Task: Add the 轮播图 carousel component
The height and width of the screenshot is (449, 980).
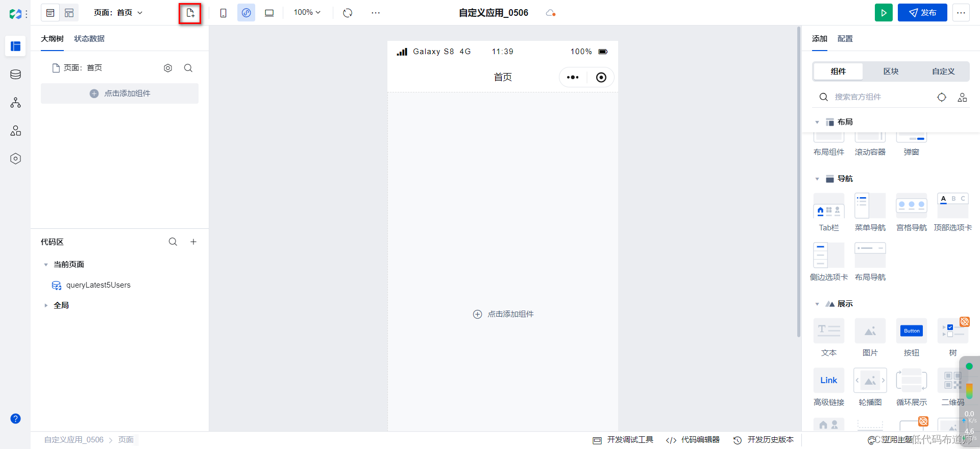Action: [870, 387]
